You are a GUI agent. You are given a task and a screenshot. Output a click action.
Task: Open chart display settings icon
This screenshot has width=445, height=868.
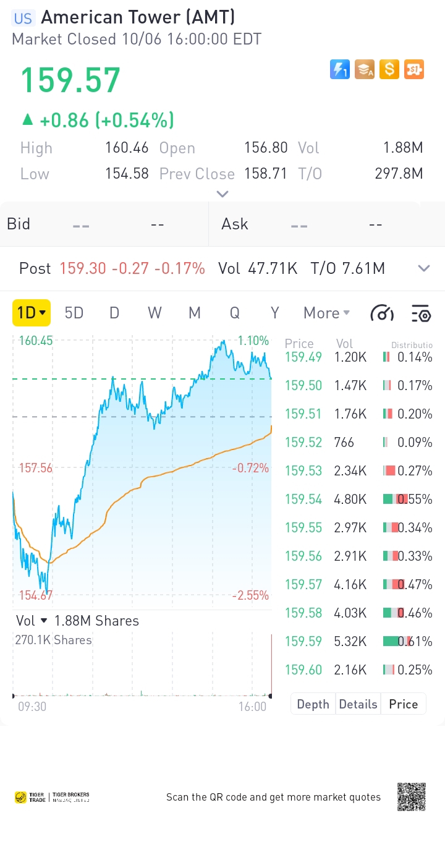coord(421,313)
